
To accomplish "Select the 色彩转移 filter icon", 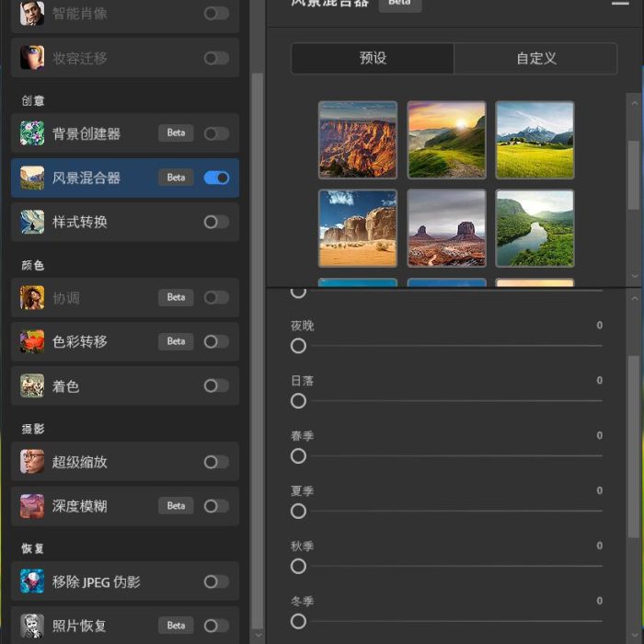I will tap(32, 341).
